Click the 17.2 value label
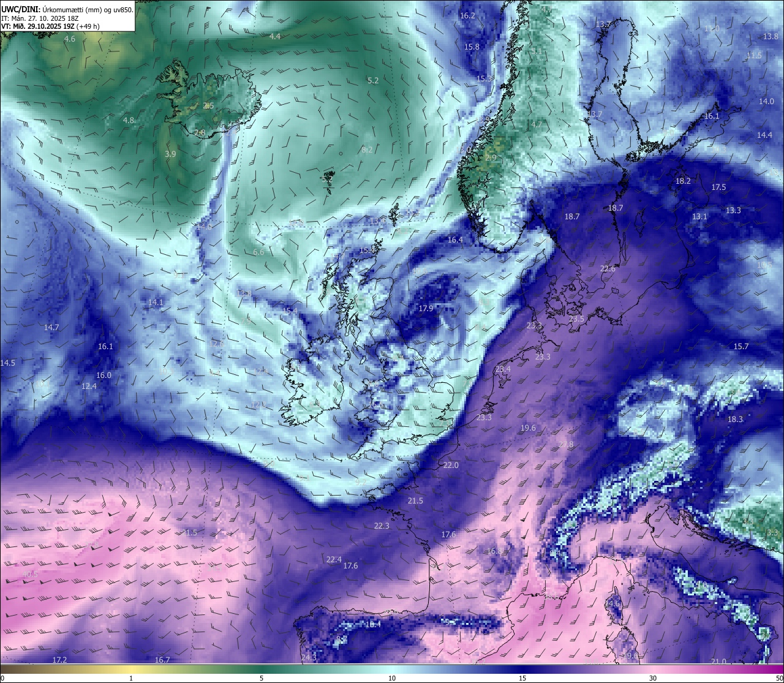 point(59,660)
